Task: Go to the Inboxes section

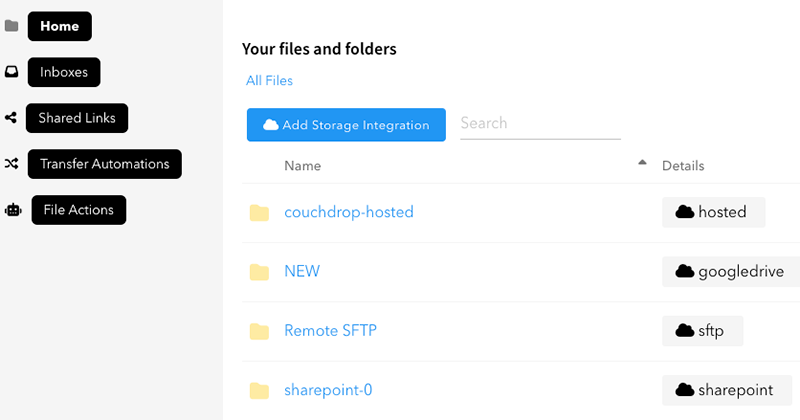Action: pos(64,72)
